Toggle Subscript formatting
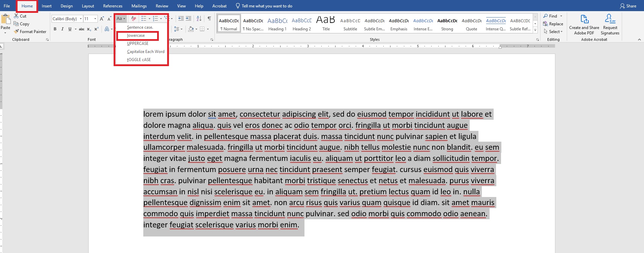Screen dimensions: 644x253 click(x=89, y=29)
